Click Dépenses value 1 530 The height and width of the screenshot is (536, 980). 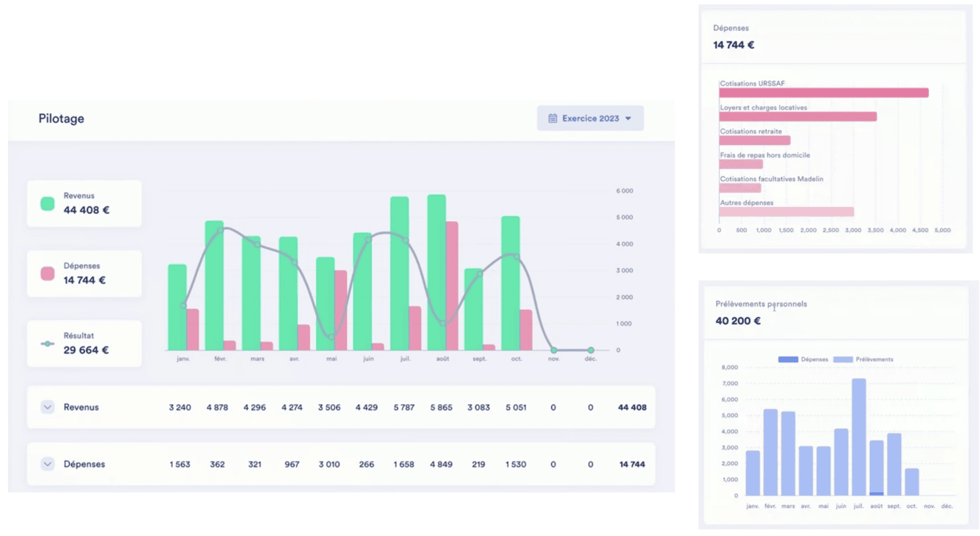pyautogui.click(x=516, y=464)
